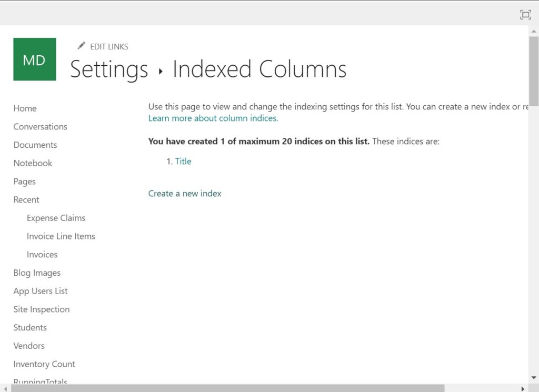Select Pages in the navigation
The image size is (539, 392).
point(24,181)
